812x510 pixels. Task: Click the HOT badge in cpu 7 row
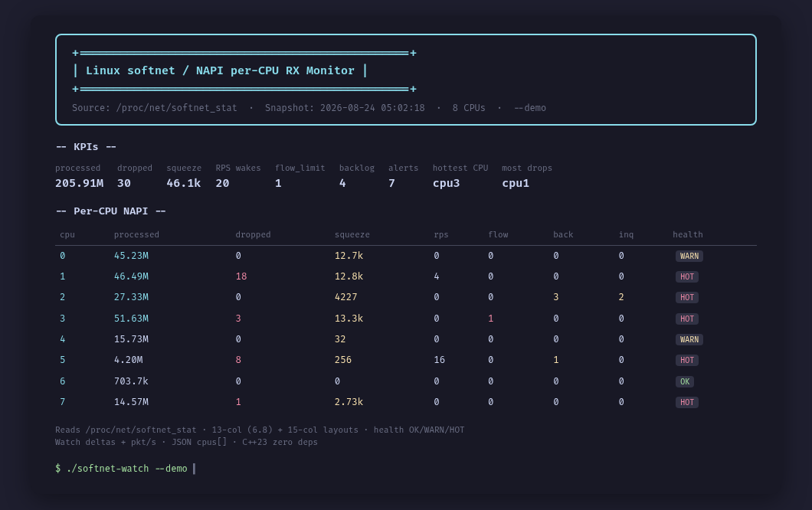pyautogui.click(x=687, y=402)
